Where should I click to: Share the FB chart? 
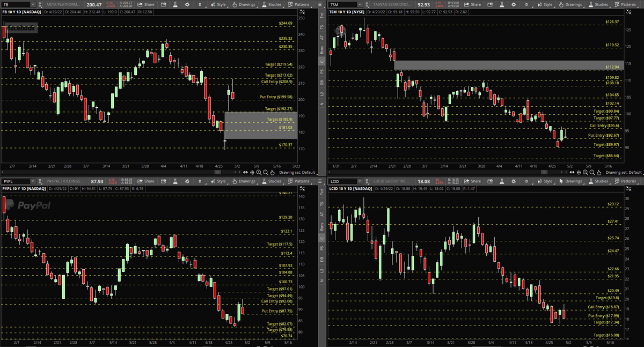pyautogui.click(x=146, y=4)
